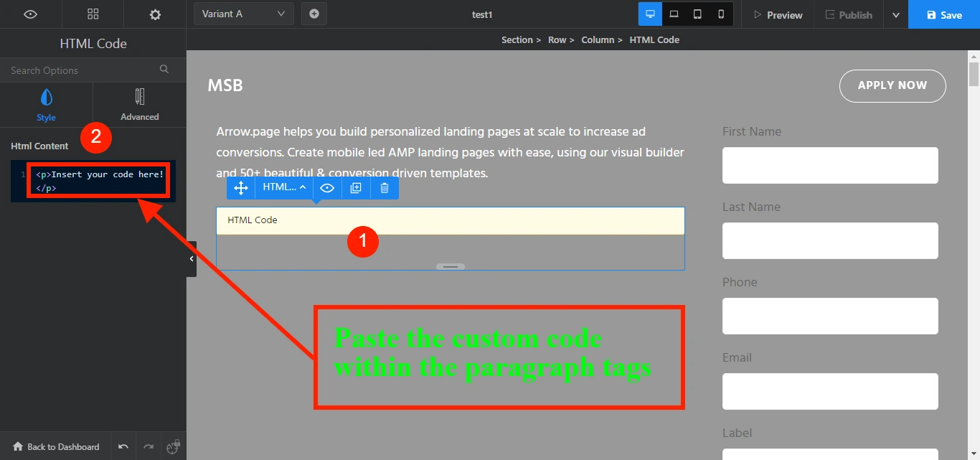Click the Label field caption
Screen dimensions: 980x460
pyautogui.click(x=737, y=433)
